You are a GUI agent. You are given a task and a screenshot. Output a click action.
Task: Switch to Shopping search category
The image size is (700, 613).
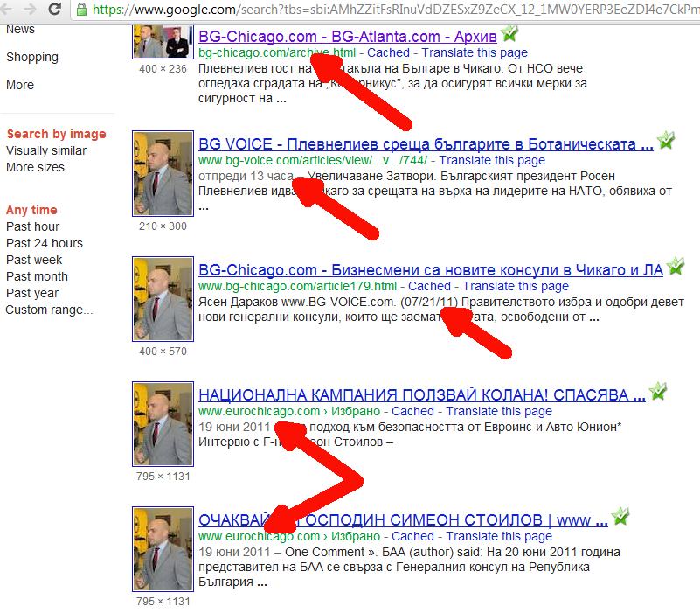(32, 57)
